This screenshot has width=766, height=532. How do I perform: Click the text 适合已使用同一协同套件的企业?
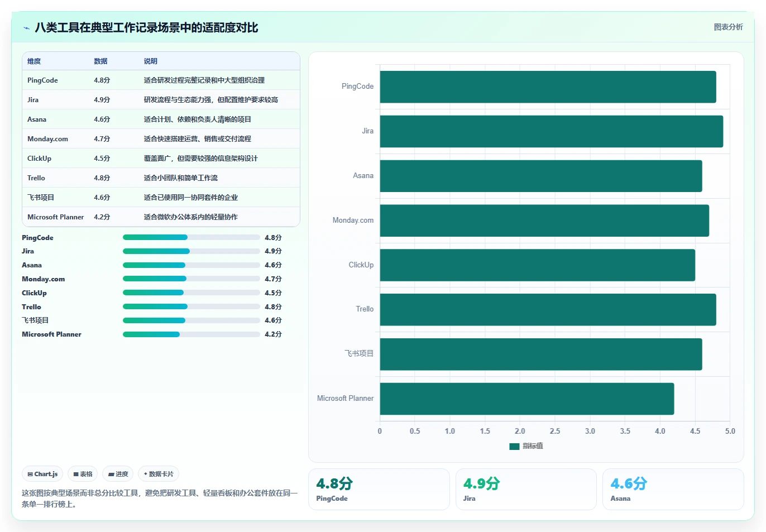(191, 198)
